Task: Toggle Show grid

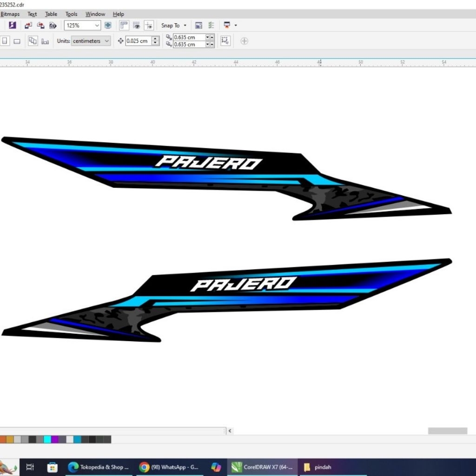Action: [136, 26]
